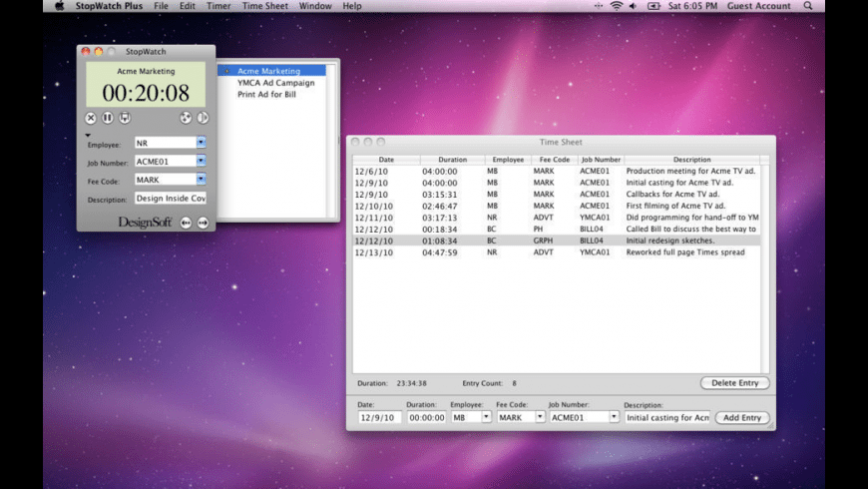Select the Production meeting for Acme TV ad row
Image resolution: width=868 pixels, height=489 pixels.
[x=557, y=171]
